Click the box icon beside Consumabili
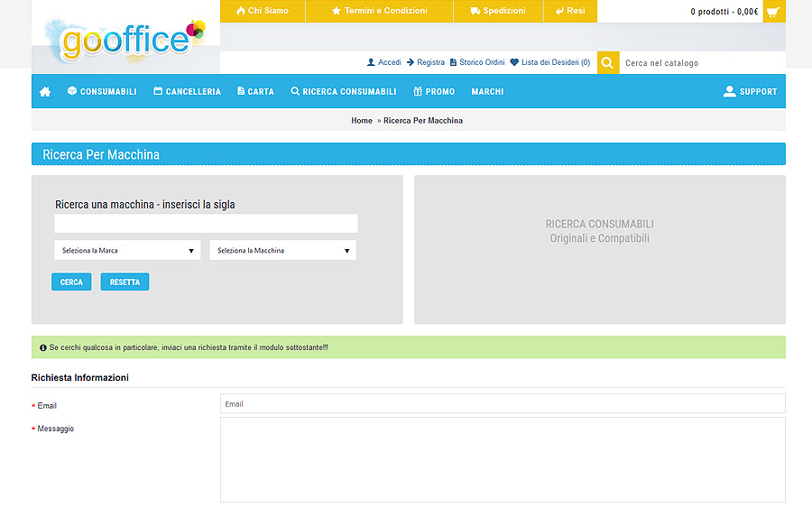 tap(72, 90)
